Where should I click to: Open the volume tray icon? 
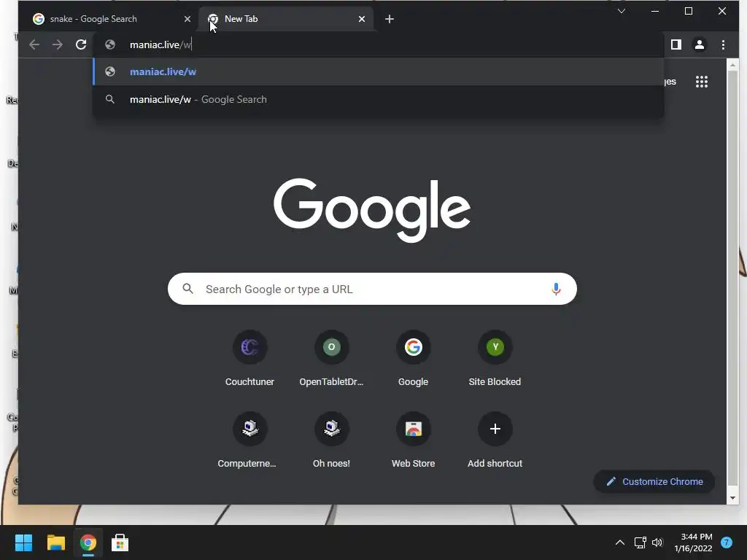[657, 542]
